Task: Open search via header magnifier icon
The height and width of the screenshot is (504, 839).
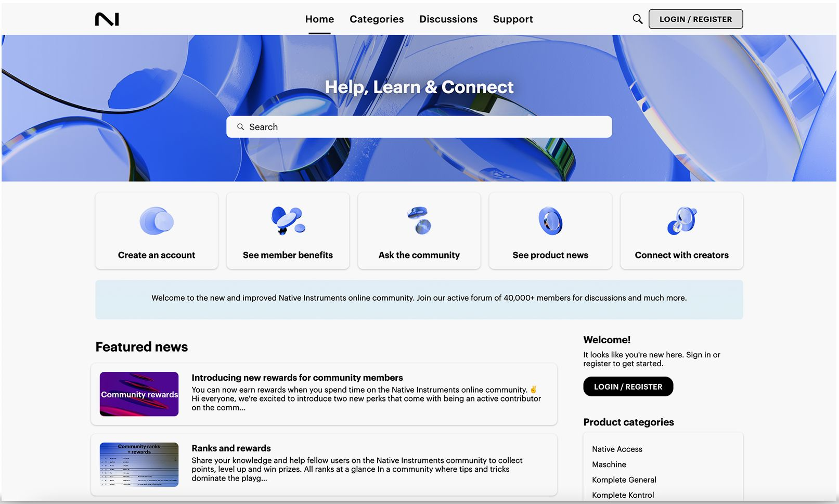Action: click(637, 19)
